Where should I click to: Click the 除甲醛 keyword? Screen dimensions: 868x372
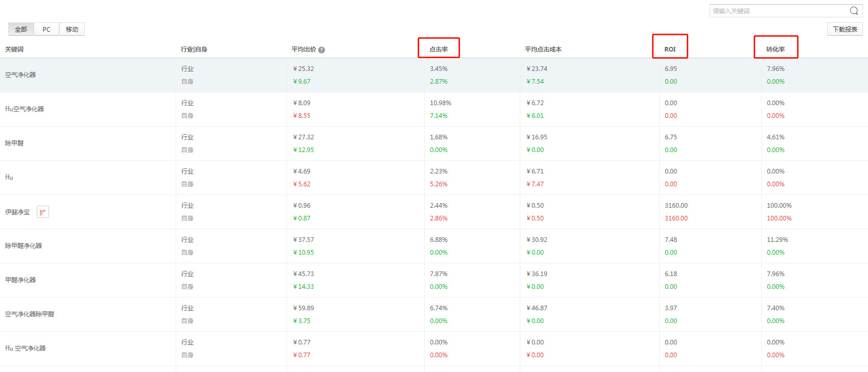pyautogui.click(x=14, y=143)
